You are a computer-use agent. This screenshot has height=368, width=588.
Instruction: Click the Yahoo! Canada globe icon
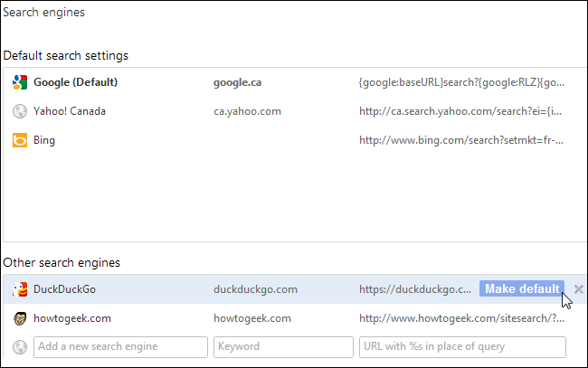[x=20, y=111]
